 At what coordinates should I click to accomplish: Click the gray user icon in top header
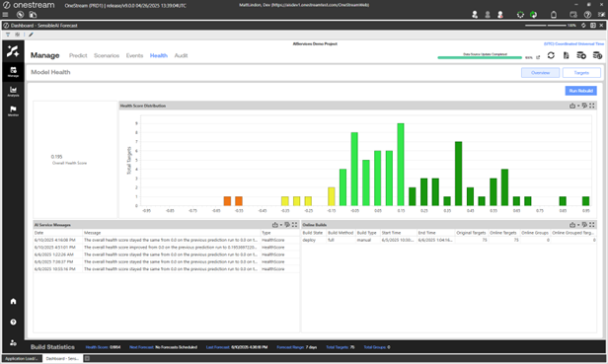point(488,15)
